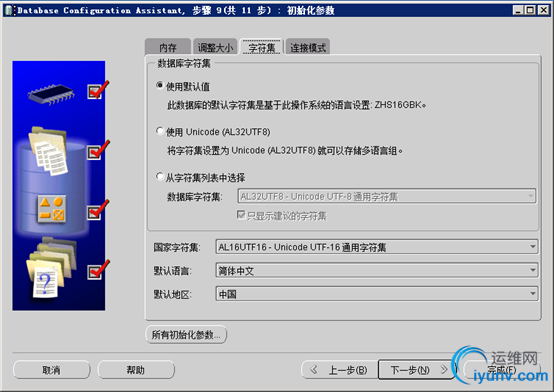Close the Database Configuration Assistant window
The height and width of the screenshot is (392, 554).
(x=543, y=10)
